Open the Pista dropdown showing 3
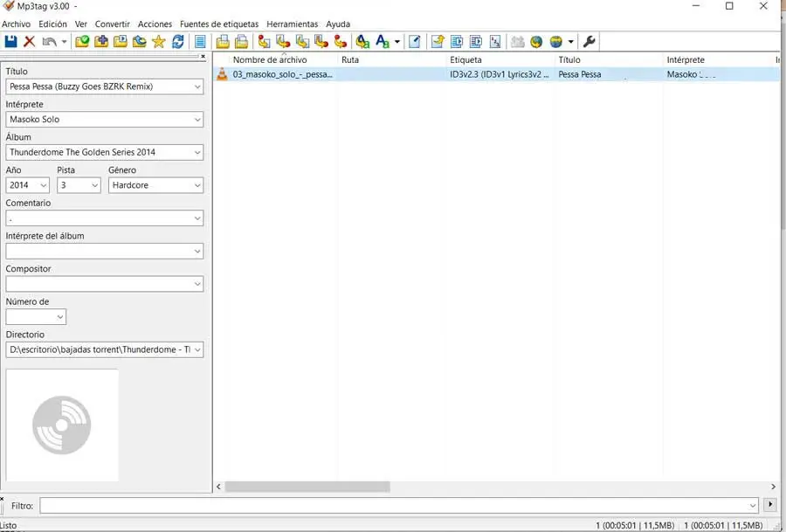786x532 pixels. tap(94, 185)
